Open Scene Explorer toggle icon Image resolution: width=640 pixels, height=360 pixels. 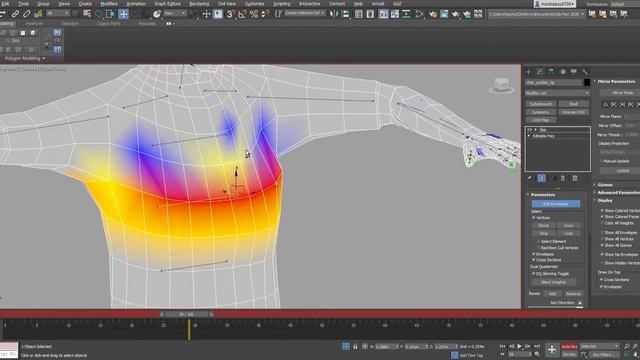point(359,14)
